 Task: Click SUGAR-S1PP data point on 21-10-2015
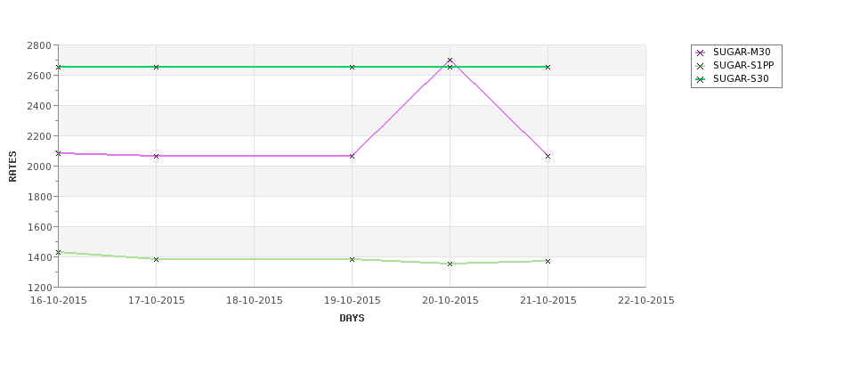click(x=548, y=261)
